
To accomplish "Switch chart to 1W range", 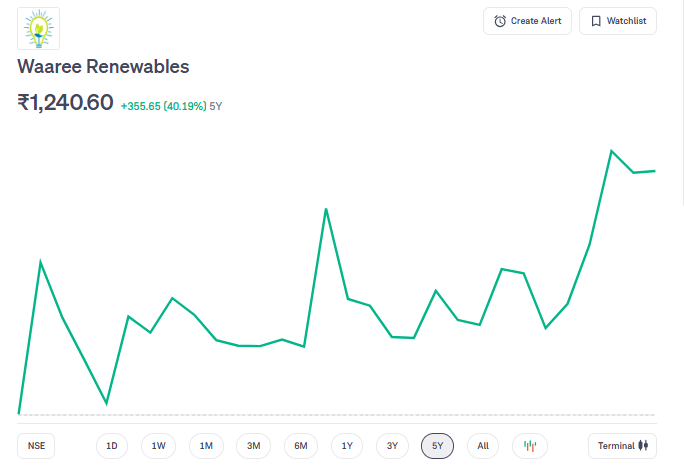I will click(x=159, y=445).
